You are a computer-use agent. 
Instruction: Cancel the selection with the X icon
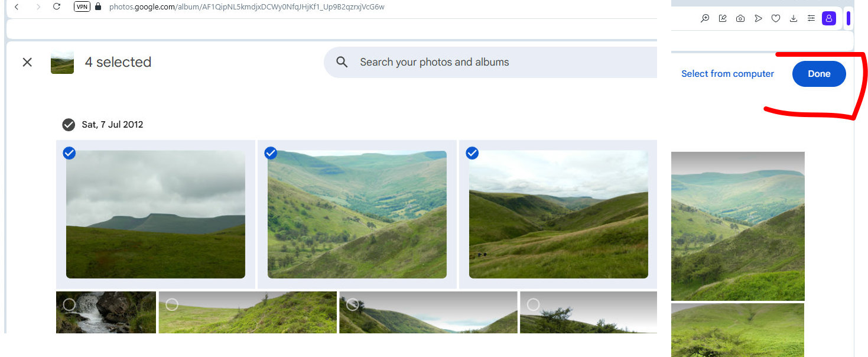pyautogui.click(x=27, y=62)
